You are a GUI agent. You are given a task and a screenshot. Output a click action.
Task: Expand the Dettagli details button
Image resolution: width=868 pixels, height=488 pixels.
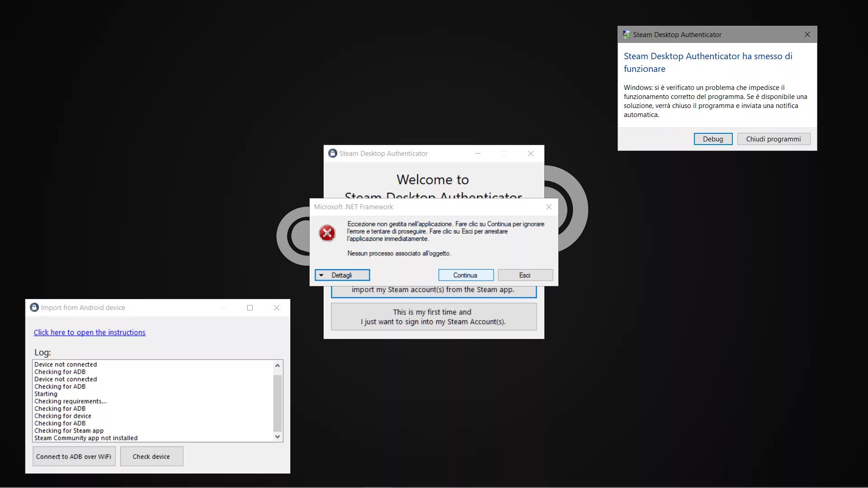pyautogui.click(x=342, y=275)
